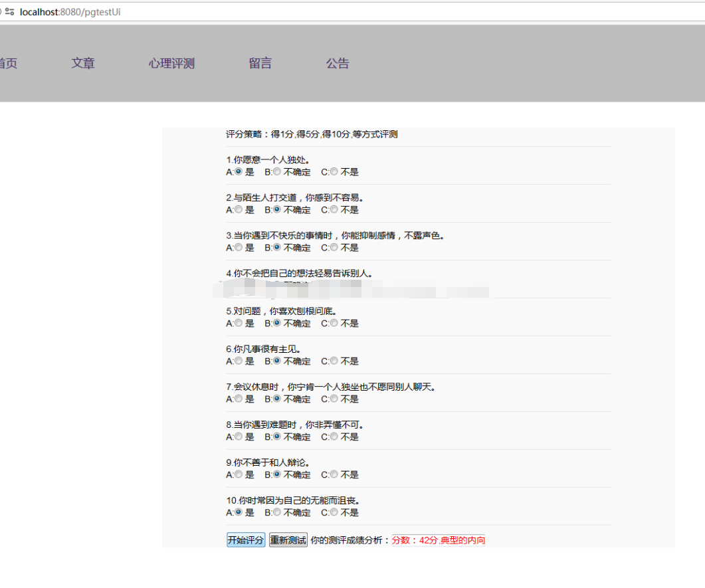Open the 文章 navigation menu
Viewport: 705px width, 588px height.
pos(83,63)
